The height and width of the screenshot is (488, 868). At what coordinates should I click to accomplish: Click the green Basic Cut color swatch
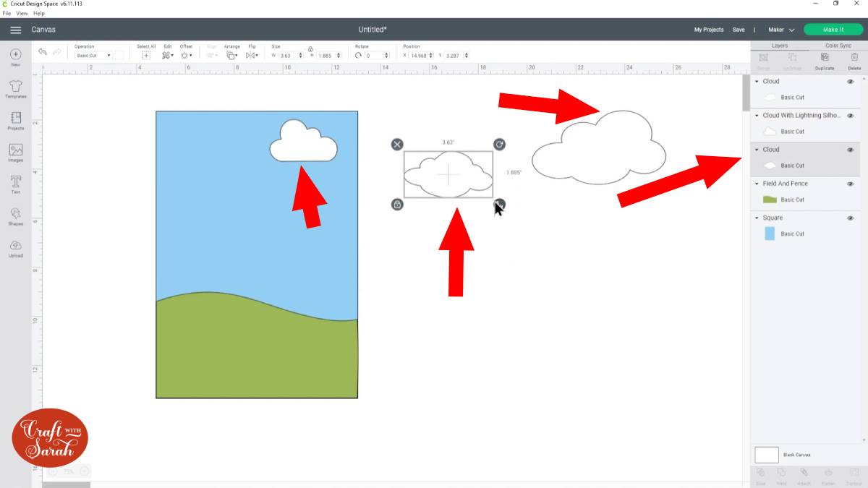tap(770, 199)
